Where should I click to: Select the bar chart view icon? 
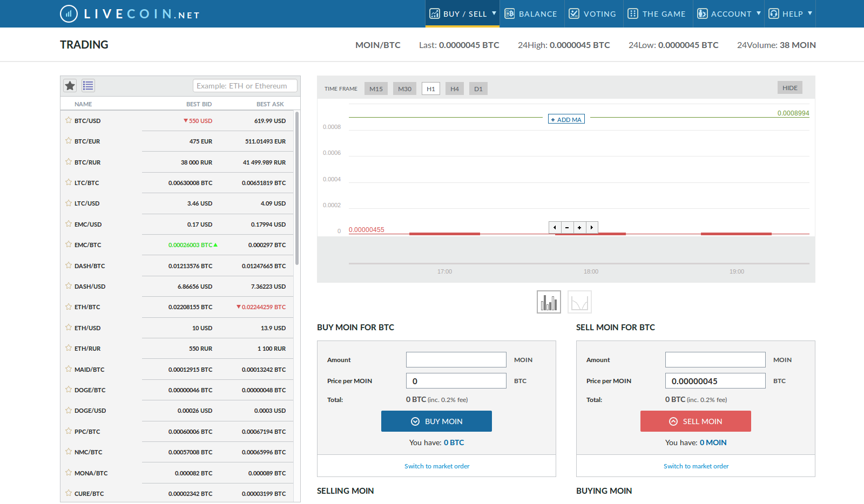549,302
